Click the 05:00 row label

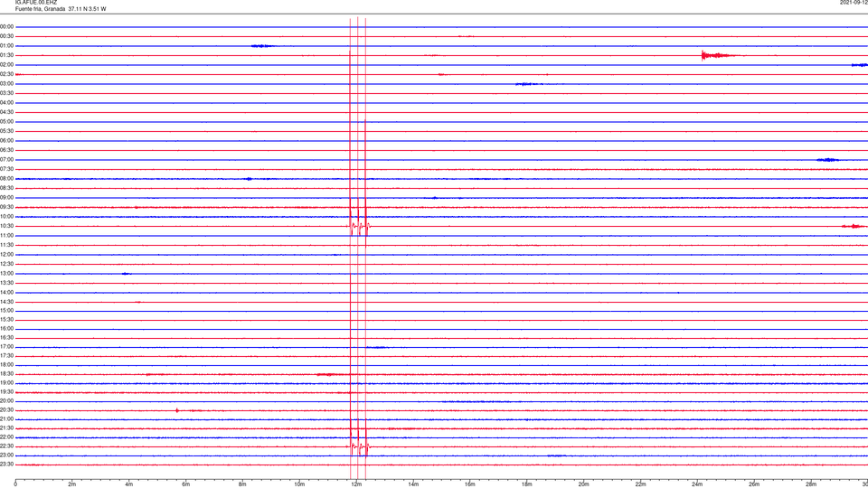click(x=7, y=122)
